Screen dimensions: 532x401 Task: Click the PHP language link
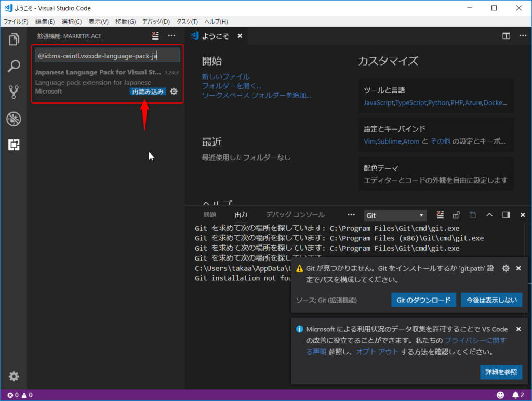457,102
